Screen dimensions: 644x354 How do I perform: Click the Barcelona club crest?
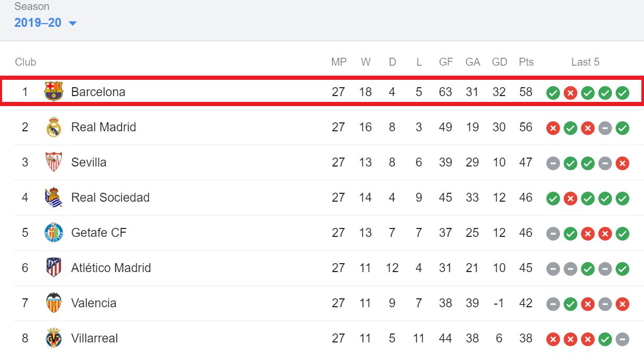(x=54, y=92)
